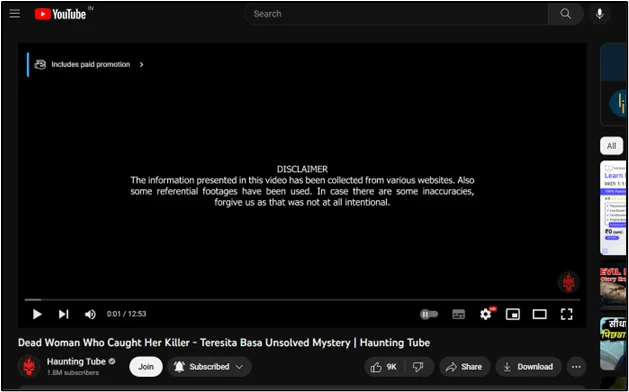Viewport: 629px width, 392px height.
Task: Play the video
Action: [37, 314]
